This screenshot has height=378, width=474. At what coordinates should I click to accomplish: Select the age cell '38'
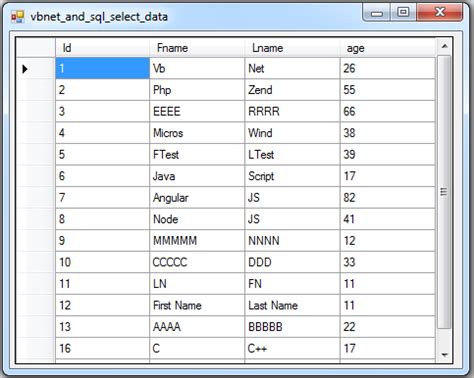coord(387,133)
